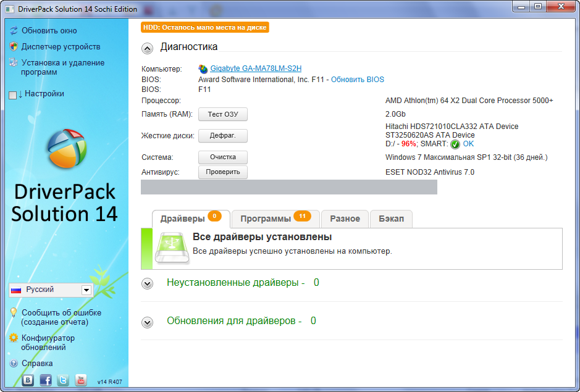Image resolution: width=580 pixels, height=392 pixels.
Task: Click the SMART OK status link
Action: tap(468, 144)
